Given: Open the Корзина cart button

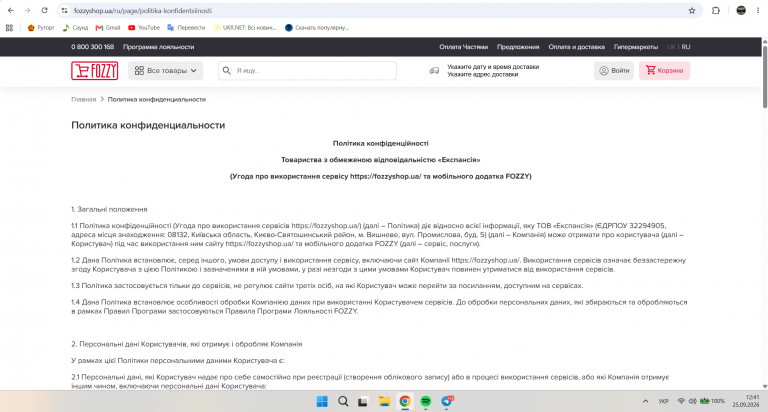Looking at the screenshot, I should pos(664,71).
